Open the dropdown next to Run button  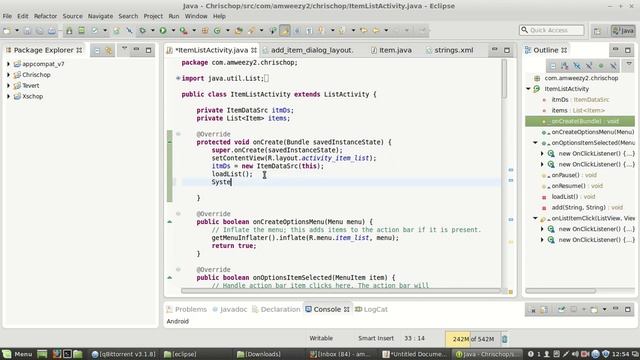(173, 31)
